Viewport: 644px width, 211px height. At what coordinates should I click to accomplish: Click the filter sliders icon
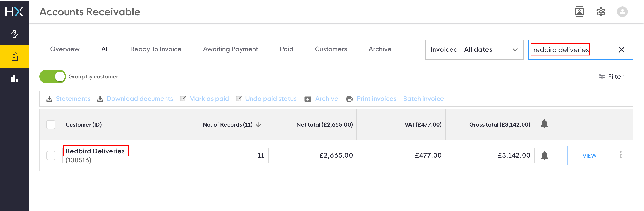[x=602, y=76]
